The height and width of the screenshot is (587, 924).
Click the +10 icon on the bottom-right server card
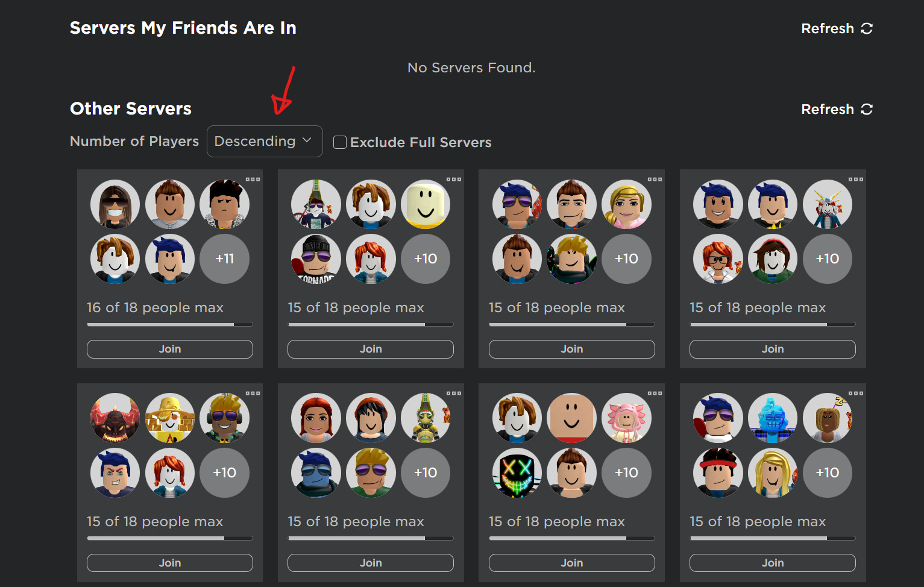point(827,472)
